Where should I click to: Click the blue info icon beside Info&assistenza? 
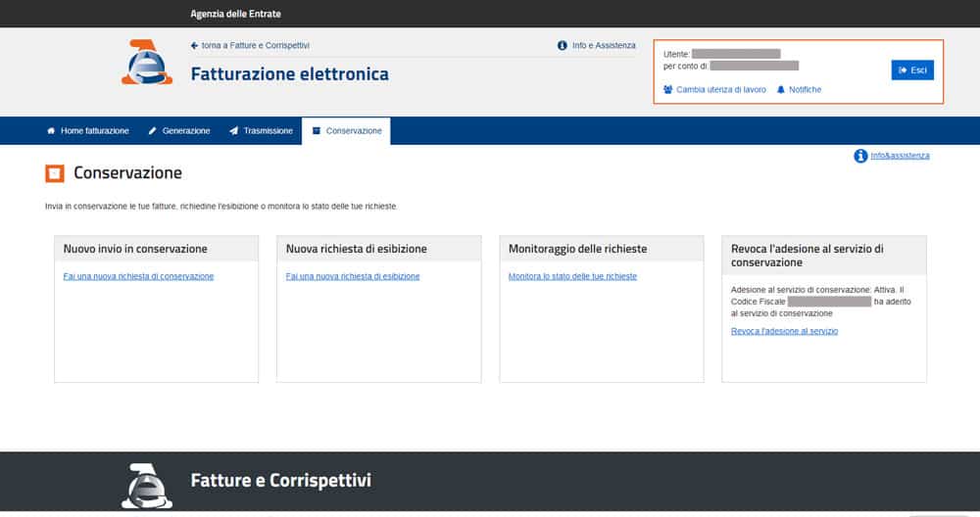coord(860,156)
